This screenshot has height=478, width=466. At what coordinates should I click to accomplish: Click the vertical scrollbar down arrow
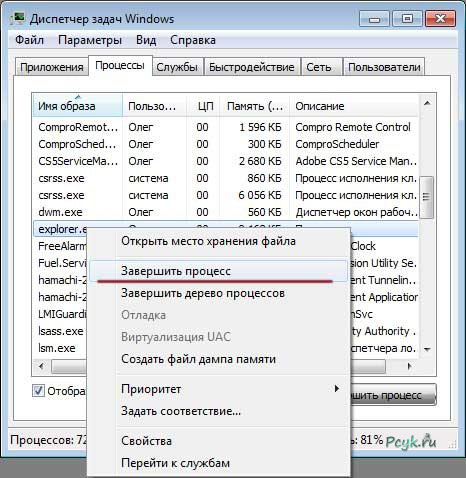point(427,349)
